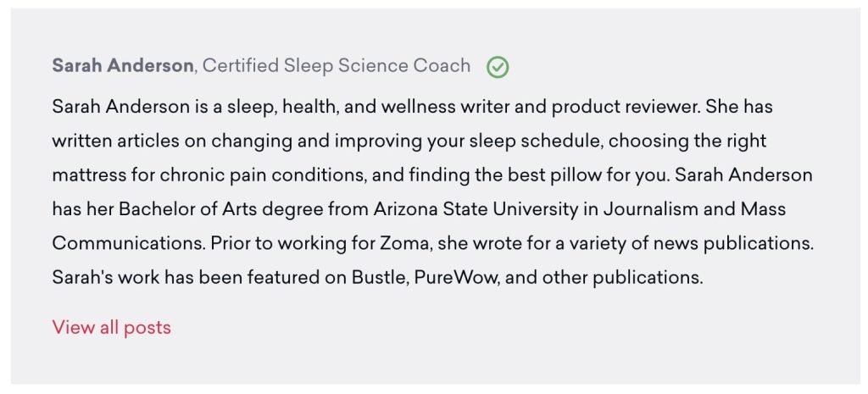Click the phrase sleep schedule
The image size is (868, 394).
pyautogui.click(x=529, y=141)
